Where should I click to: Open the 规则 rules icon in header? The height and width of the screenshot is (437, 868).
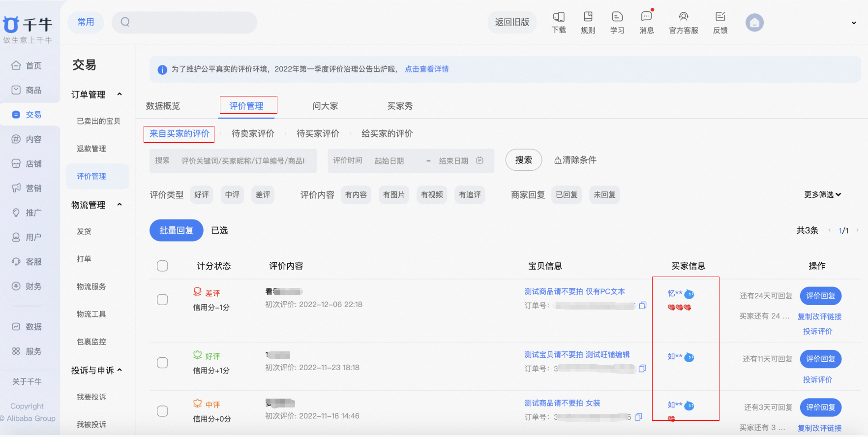point(588,17)
